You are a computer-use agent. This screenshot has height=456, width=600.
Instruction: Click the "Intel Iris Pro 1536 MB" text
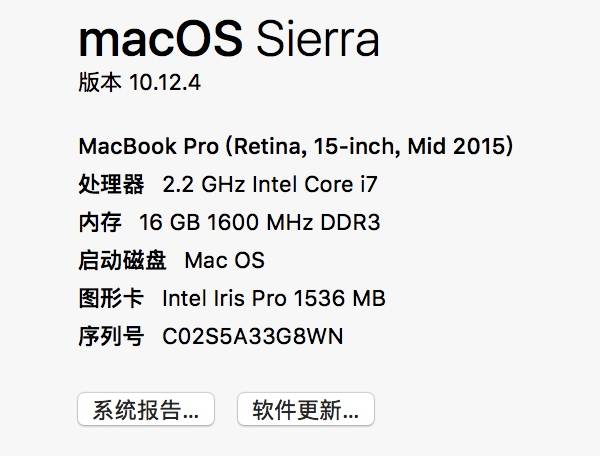click(274, 298)
